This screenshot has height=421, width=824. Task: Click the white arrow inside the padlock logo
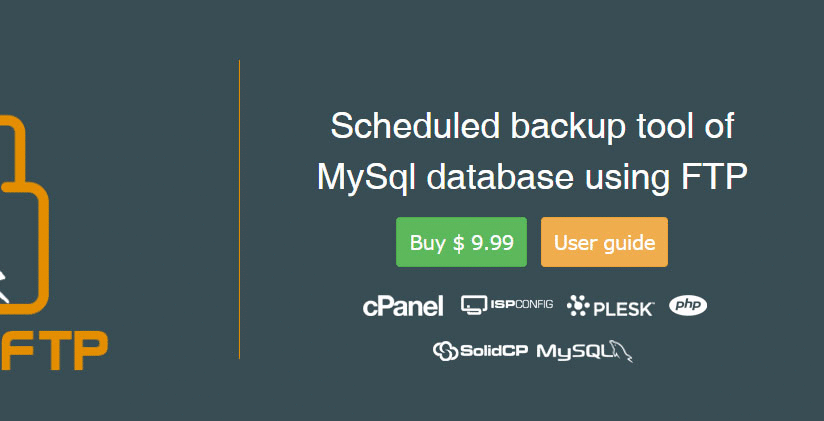click(x=3, y=283)
